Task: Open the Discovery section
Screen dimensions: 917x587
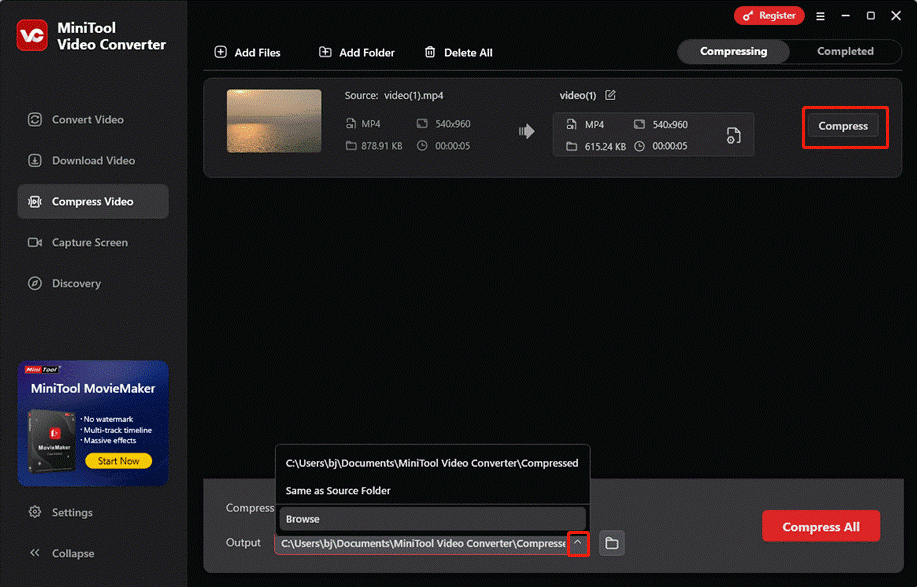Action: [x=76, y=283]
